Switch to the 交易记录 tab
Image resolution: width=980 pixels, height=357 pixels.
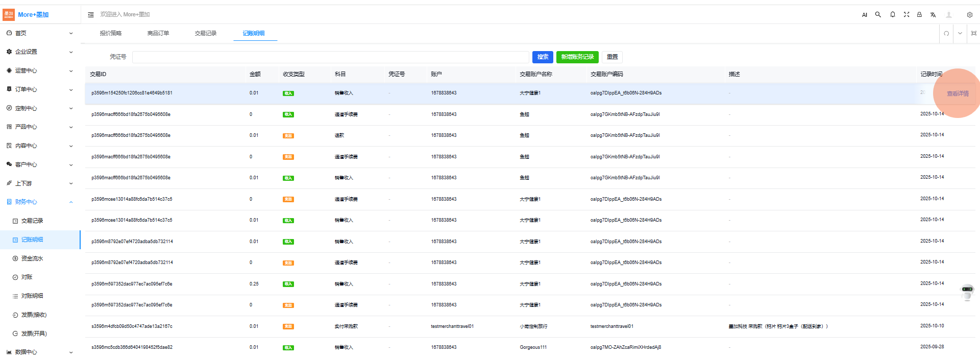206,33
